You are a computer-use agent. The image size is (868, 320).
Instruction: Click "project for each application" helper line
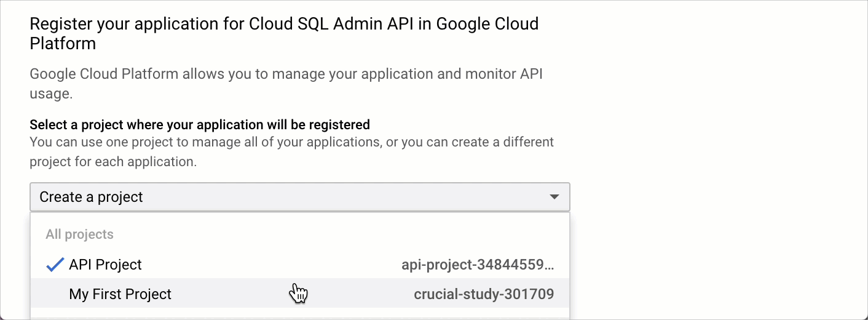coord(113,162)
